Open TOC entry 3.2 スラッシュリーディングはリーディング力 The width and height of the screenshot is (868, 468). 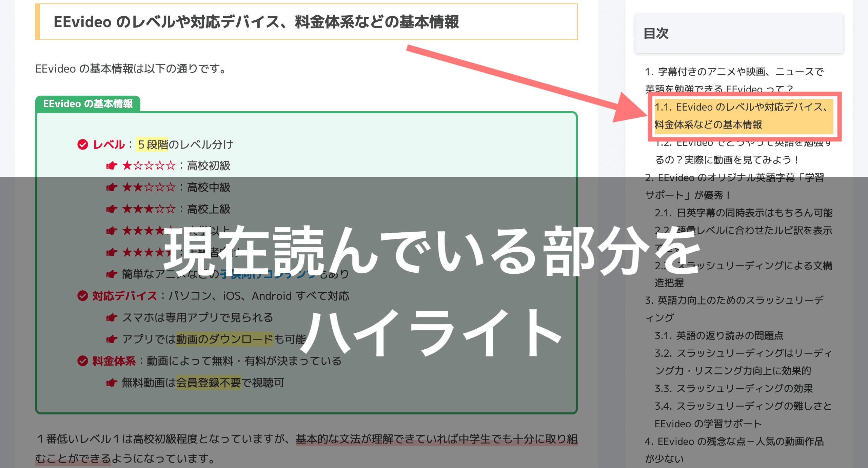[743, 362]
